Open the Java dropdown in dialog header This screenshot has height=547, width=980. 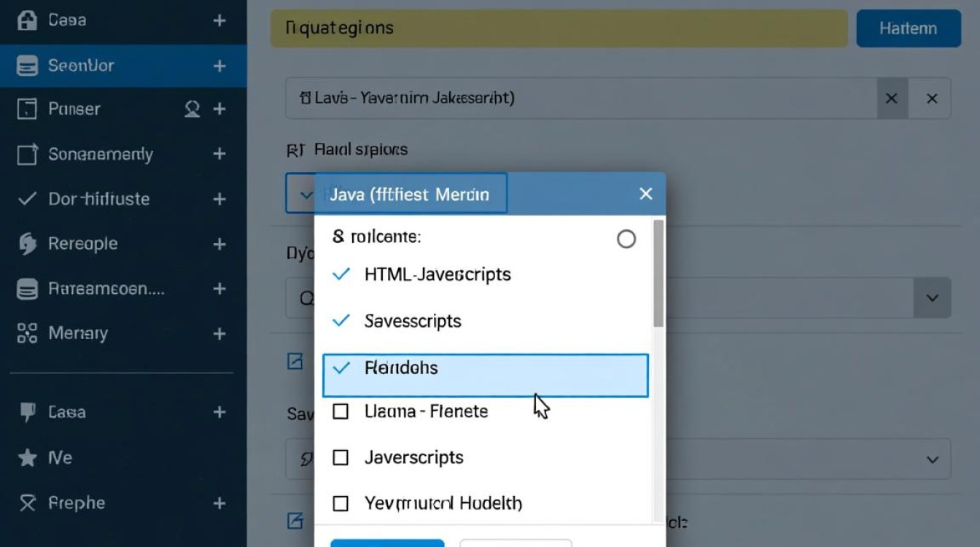(410, 194)
